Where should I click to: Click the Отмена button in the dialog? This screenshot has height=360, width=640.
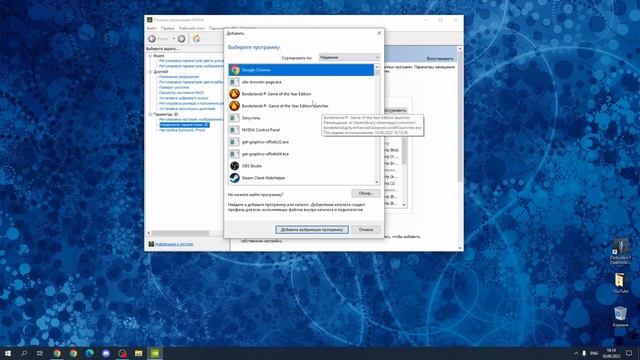pyautogui.click(x=366, y=229)
